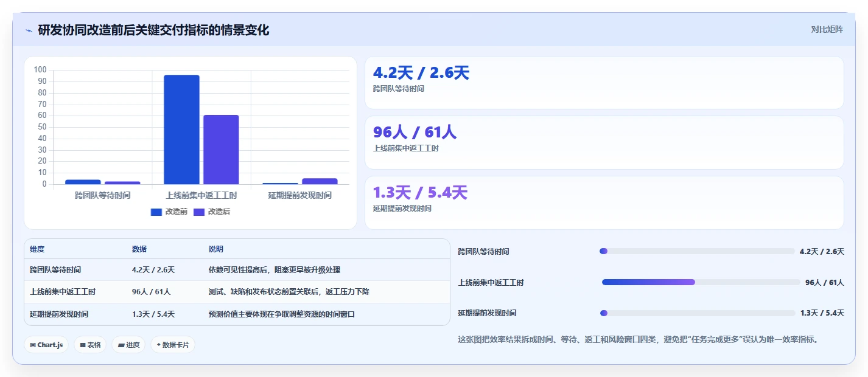Click the progress value 96人 / 61人

coord(825,283)
